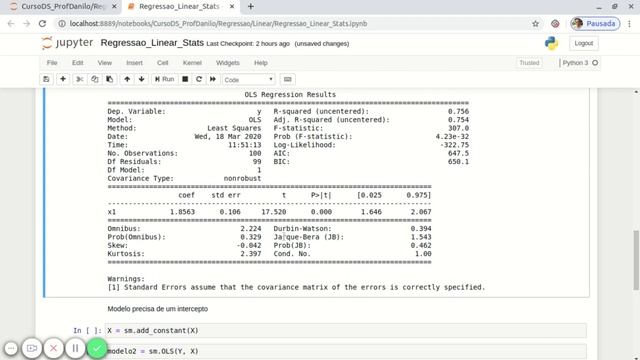This screenshot has width=640, height=360.
Task: Click the browser extension icon near the star
Action: (555, 24)
